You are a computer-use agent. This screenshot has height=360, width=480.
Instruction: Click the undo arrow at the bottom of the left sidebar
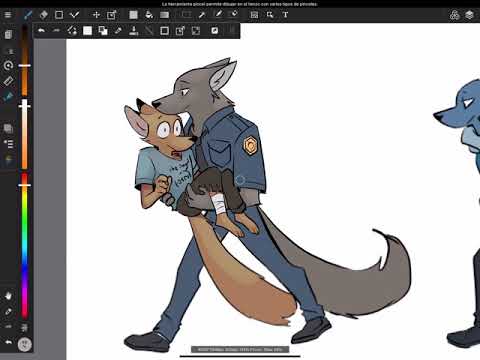click(x=8, y=342)
